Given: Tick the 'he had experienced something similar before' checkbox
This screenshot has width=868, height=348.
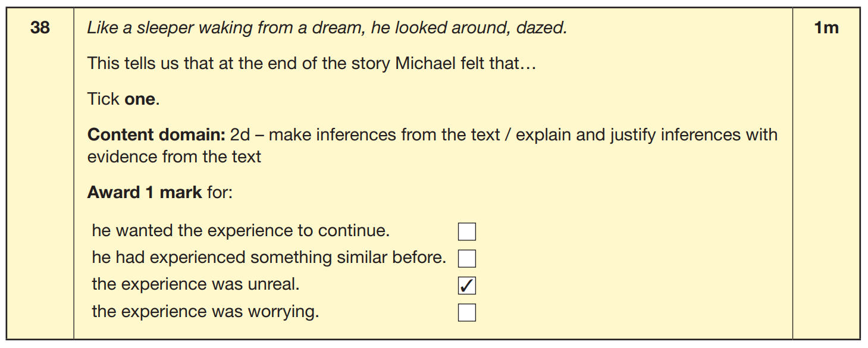Looking at the screenshot, I should point(467,259).
